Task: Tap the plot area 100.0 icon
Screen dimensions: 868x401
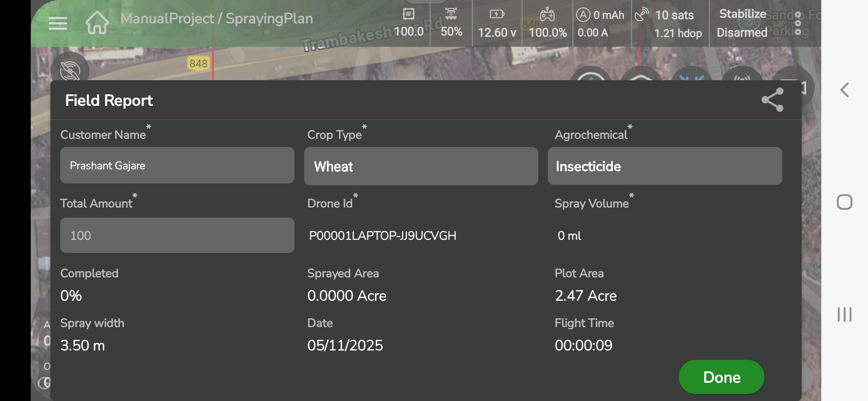Action: point(408,15)
